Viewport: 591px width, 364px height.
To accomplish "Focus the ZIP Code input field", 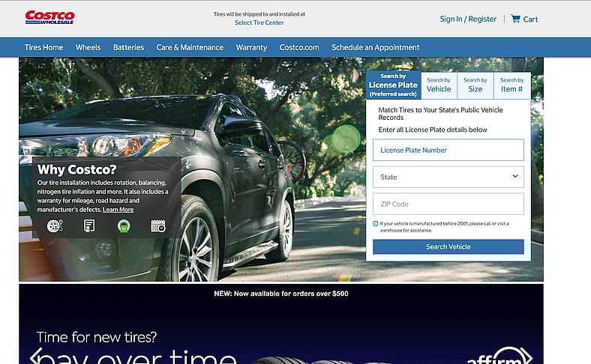I will point(448,204).
